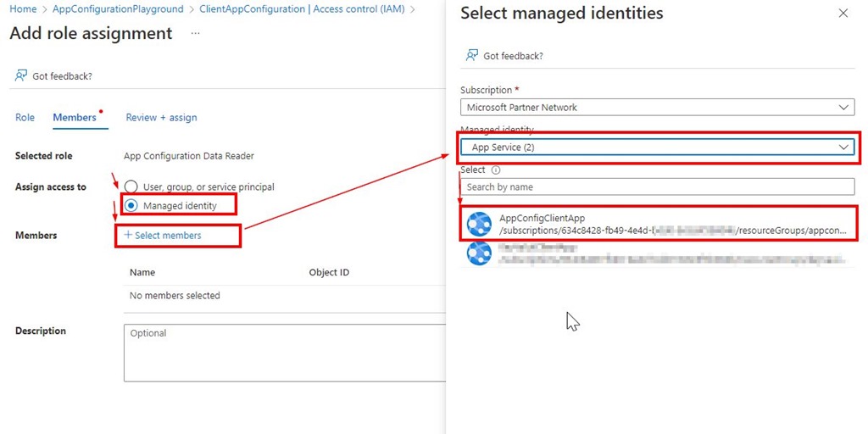
Task: Open the Managed identity App Service dropdown
Action: 657,147
